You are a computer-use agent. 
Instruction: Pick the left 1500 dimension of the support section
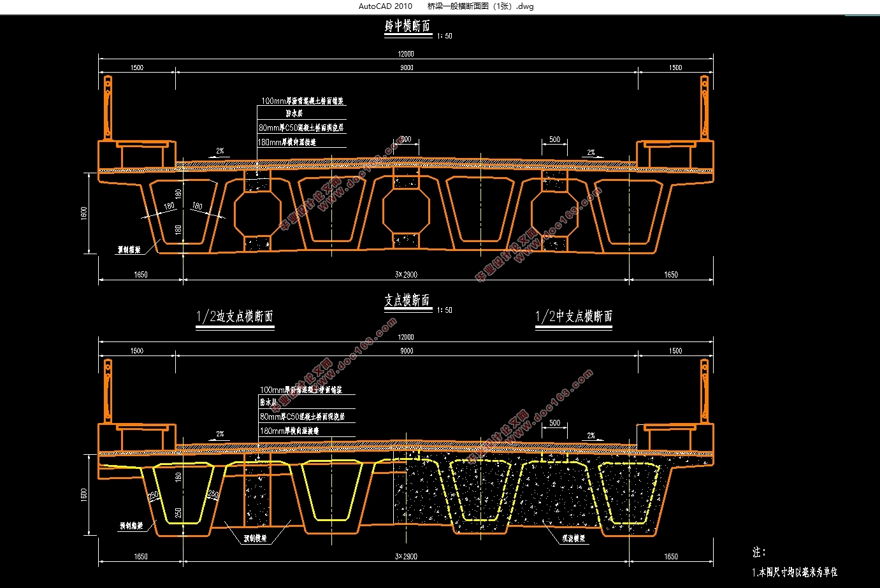click(137, 351)
